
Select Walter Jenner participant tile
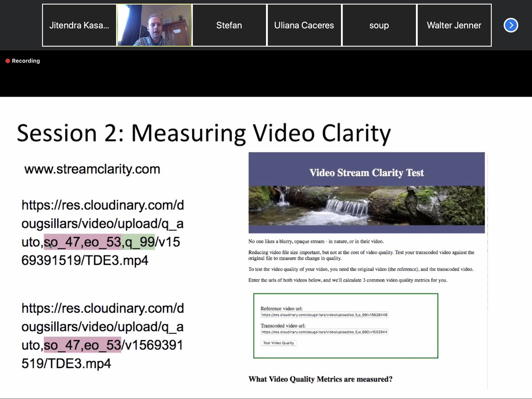(454, 25)
